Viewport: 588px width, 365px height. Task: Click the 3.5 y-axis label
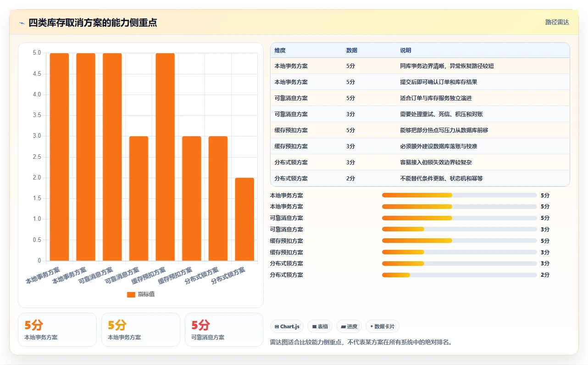point(37,115)
